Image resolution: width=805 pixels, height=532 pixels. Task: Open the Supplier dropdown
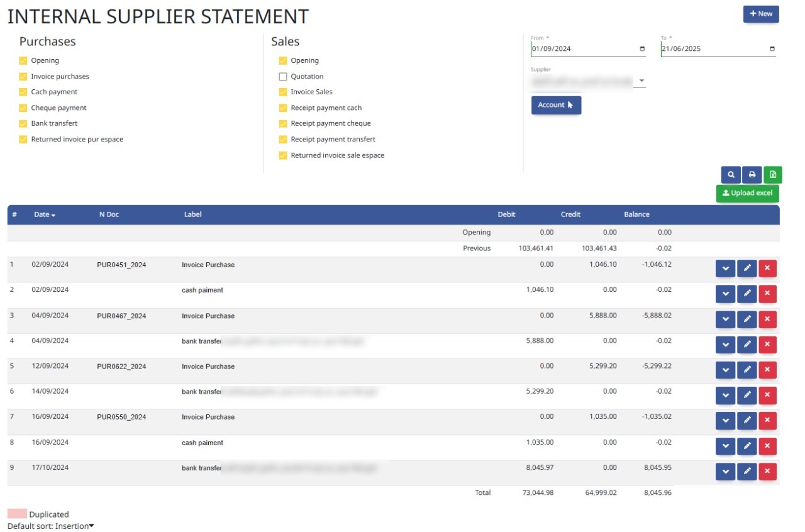[x=588, y=81]
